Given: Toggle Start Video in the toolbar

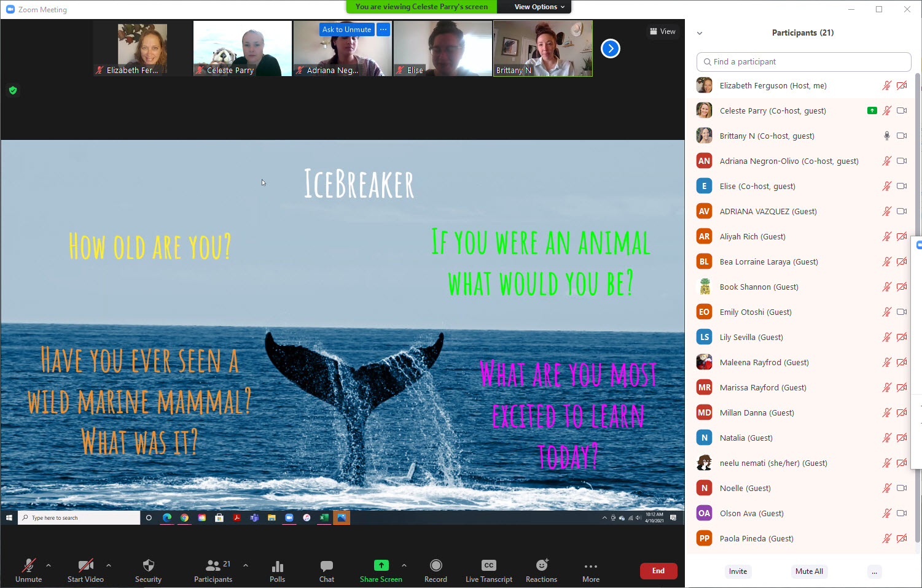Looking at the screenshot, I should [x=85, y=565].
